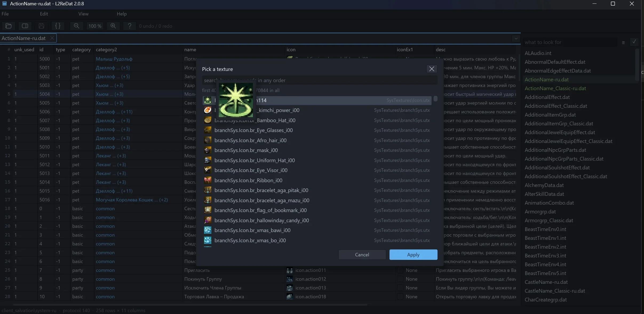The width and height of the screenshot is (644, 314).
Task: Open the Edit menu
Action: click(x=44, y=14)
